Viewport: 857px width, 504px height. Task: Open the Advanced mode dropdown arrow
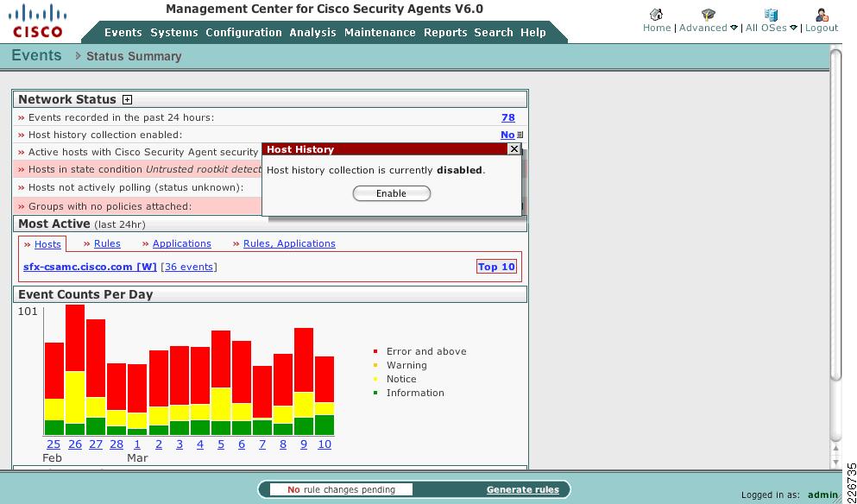[734, 28]
